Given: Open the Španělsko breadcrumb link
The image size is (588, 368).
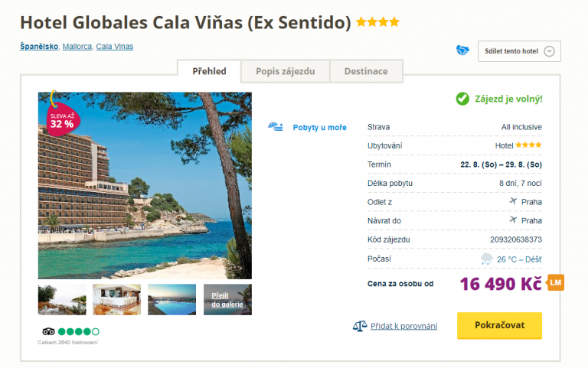Looking at the screenshot, I should 39,47.
